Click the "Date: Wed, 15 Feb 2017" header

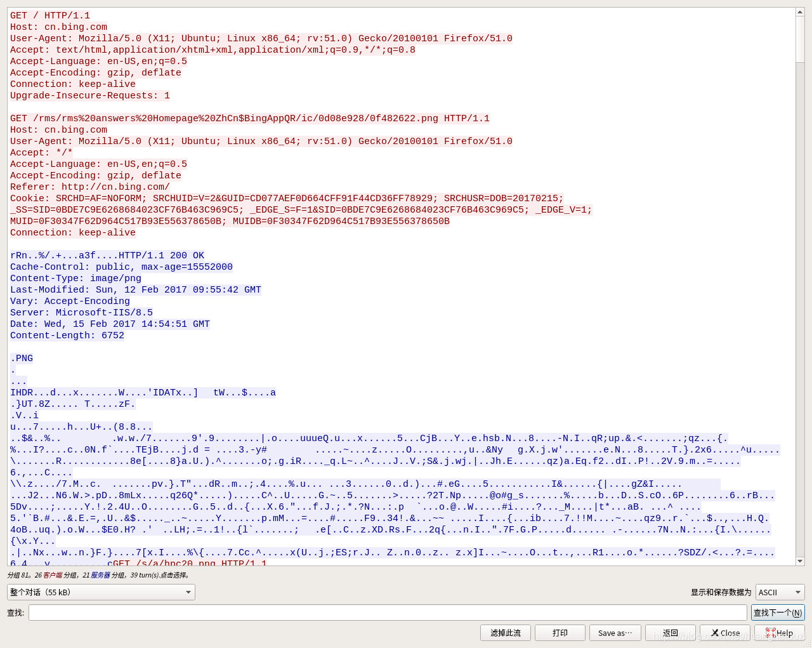click(x=110, y=324)
